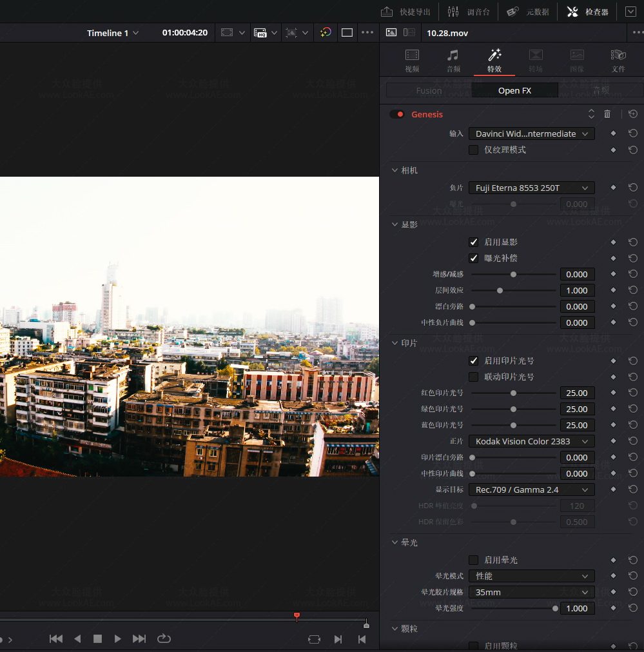644x652 pixels.
Task: Collapse the 相机 section
Action: pos(395,170)
